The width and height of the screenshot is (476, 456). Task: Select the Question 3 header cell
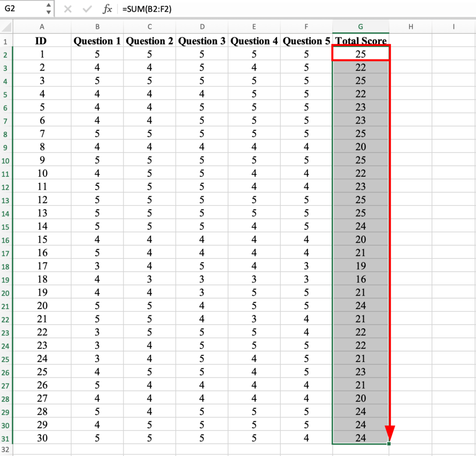point(202,40)
